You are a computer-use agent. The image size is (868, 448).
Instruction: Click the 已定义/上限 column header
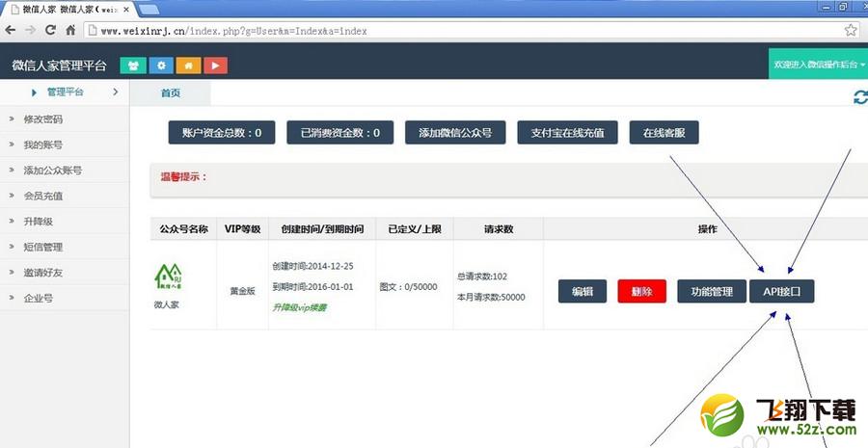(415, 229)
